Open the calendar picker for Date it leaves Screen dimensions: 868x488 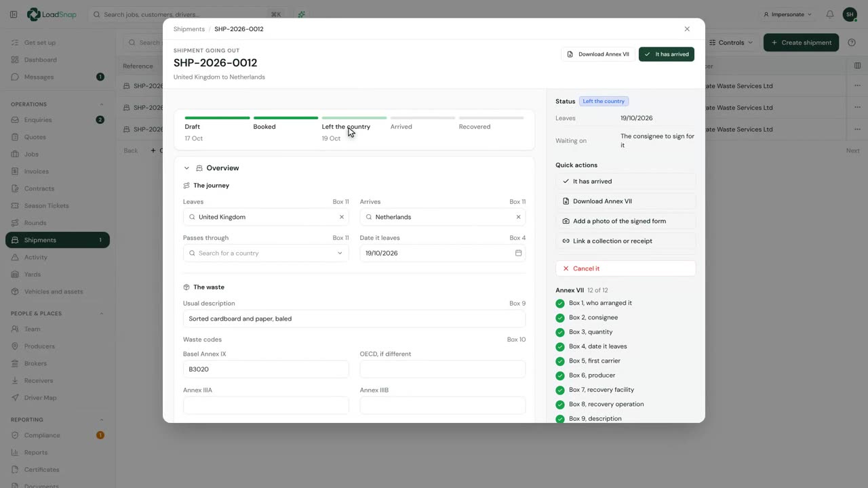point(519,253)
